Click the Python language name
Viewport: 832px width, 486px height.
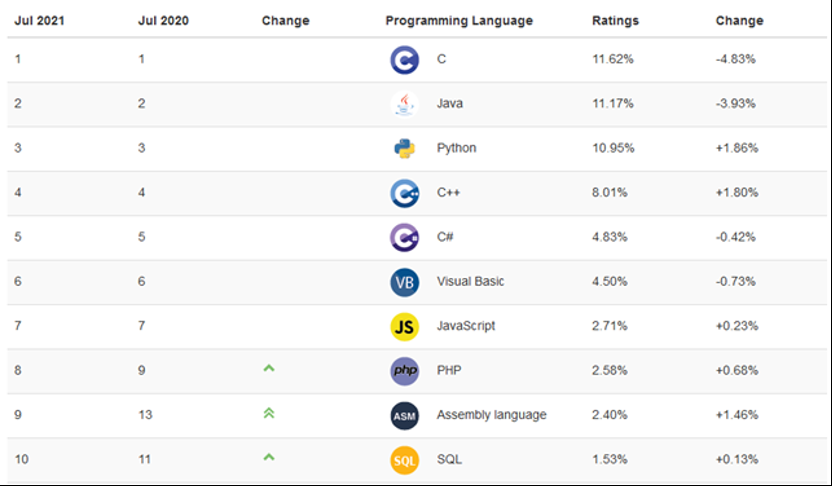456,148
